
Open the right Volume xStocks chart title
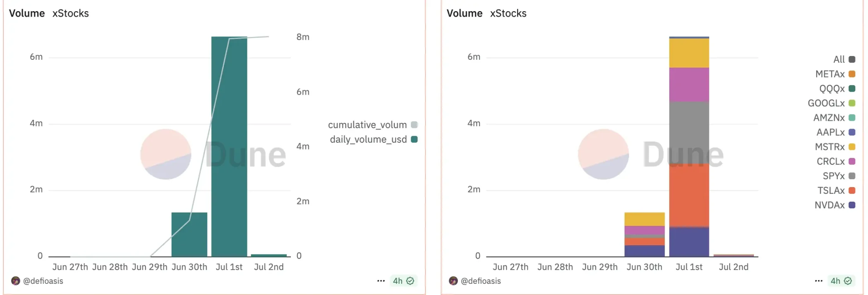(486, 13)
